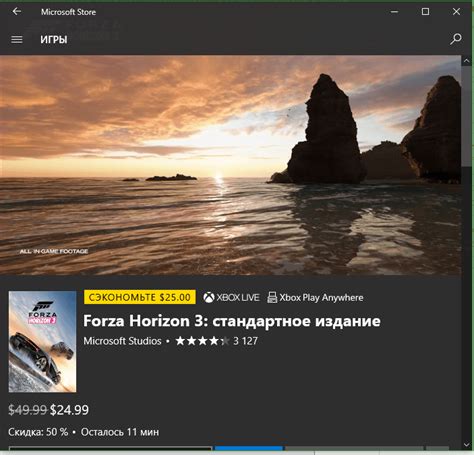Close the Microsoft Store window
474x455 pixels.
(456, 12)
